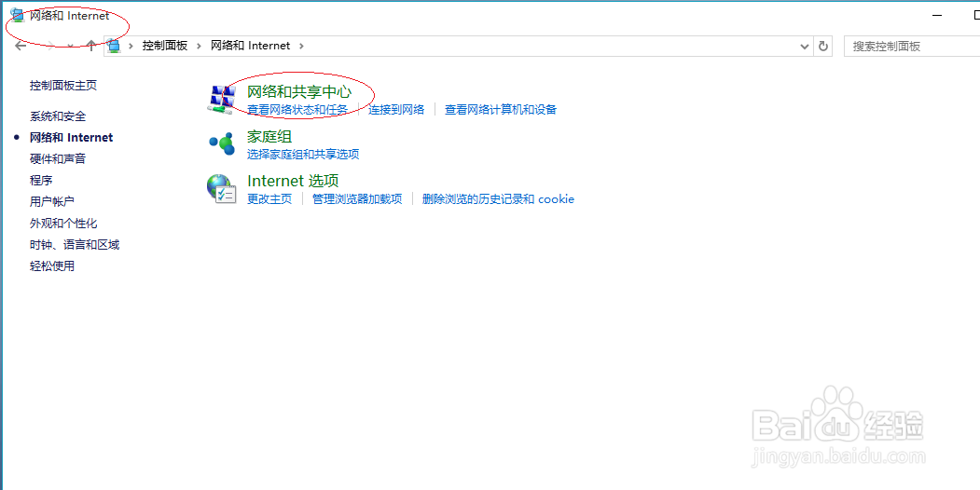Expand chevron after 网络和 Internet breadcrumb
This screenshot has width=980, height=490.
(301, 46)
